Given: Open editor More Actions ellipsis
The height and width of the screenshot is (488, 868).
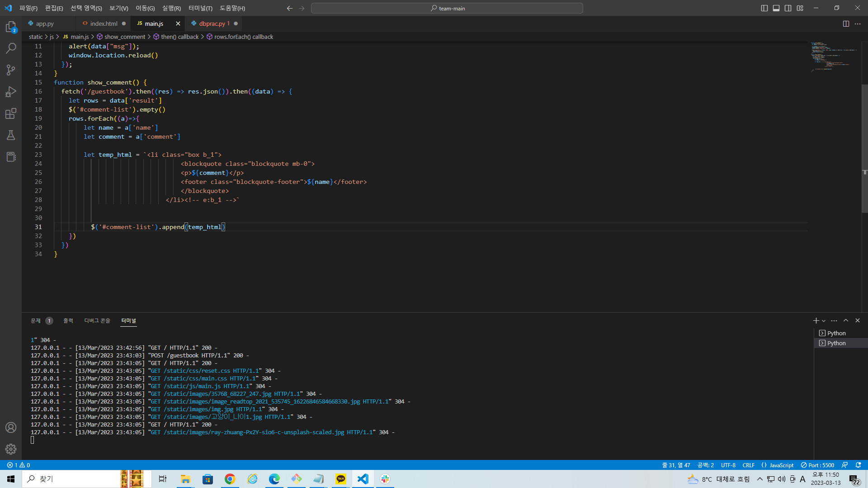Looking at the screenshot, I should pyautogui.click(x=858, y=23).
